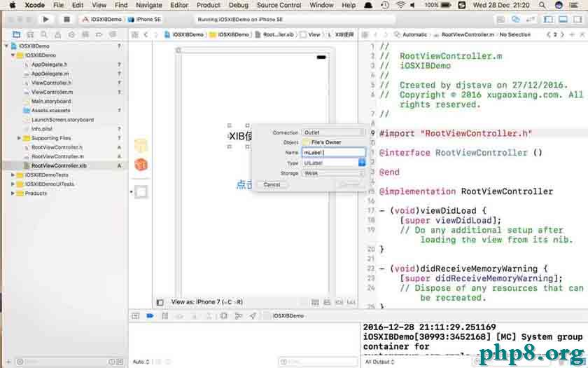Image resolution: width=588 pixels, height=368 pixels.
Task: Click the First Responder orange cube icon
Action: pyautogui.click(x=141, y=165)
